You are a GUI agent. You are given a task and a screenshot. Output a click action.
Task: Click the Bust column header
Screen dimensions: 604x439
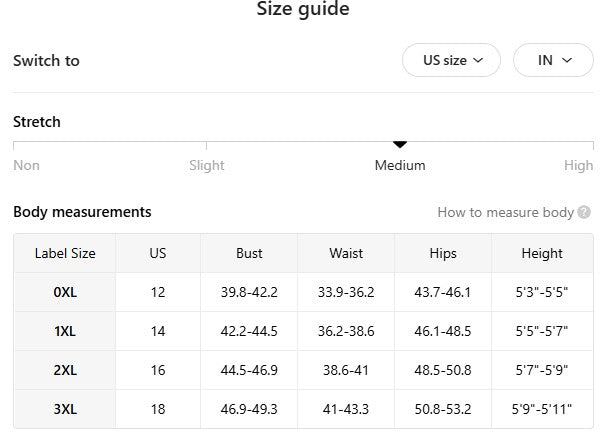[x=249, y=253]
